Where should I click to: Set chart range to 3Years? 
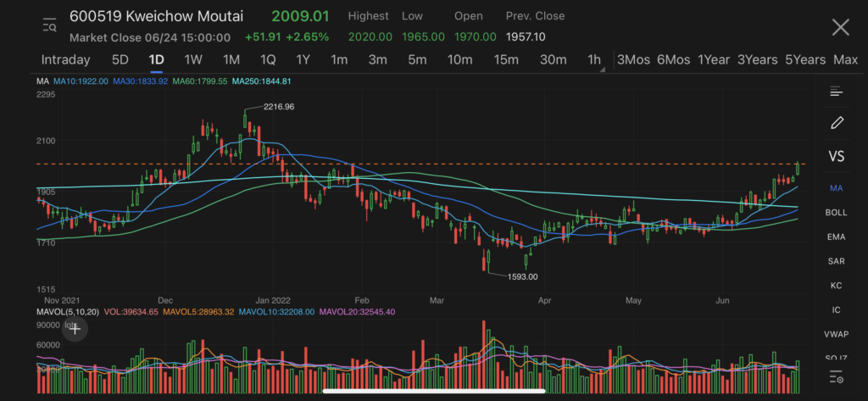(757, 60)
